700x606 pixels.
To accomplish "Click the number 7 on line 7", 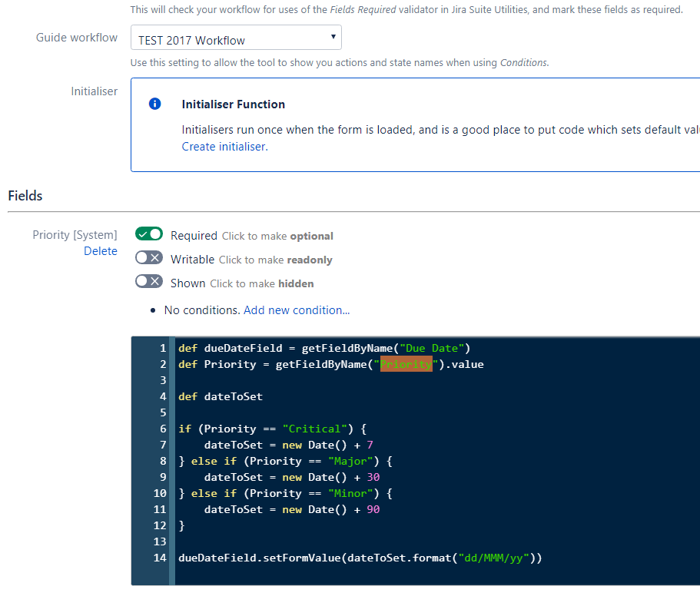I will coord(370,445).
